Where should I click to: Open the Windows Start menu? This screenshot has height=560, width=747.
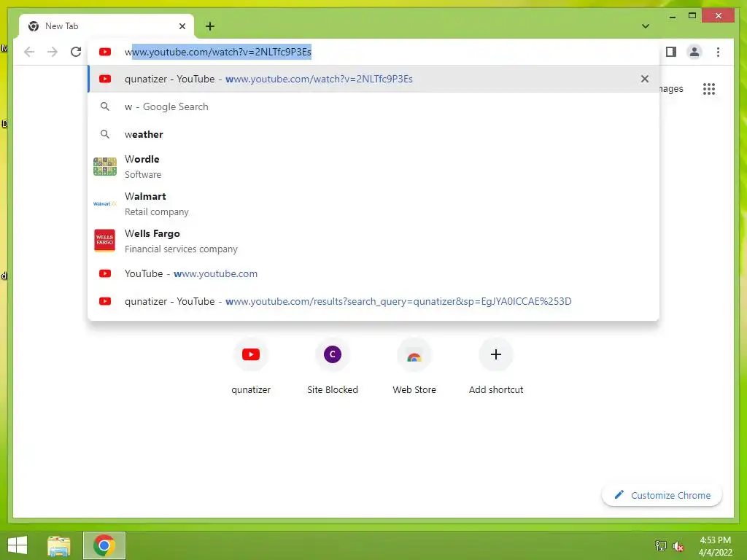coord(18,545)
